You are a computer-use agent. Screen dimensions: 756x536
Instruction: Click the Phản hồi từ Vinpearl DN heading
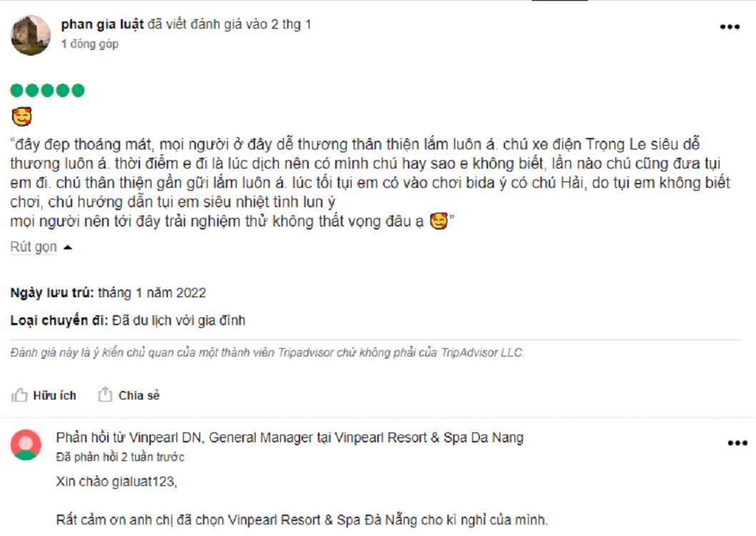(290, 437)
